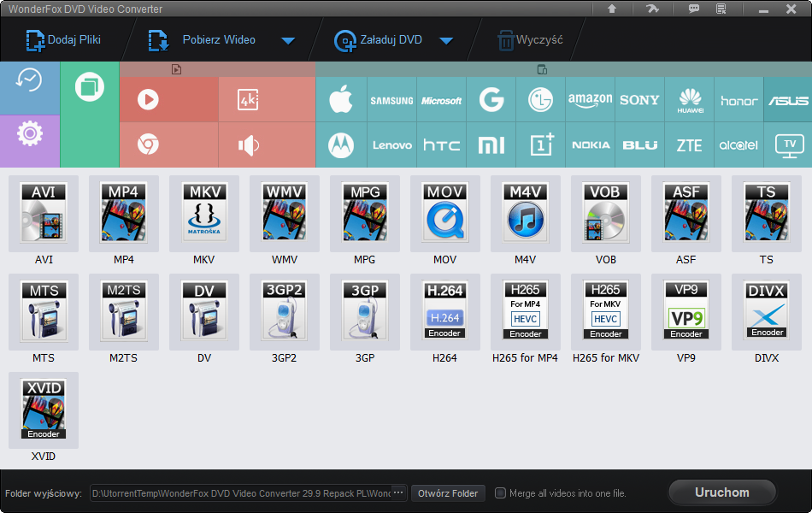Image resolution: width=812 pixels, height=513 pixels.
Task: Open Lenovo device profiles
Action: tap(391, 145)
